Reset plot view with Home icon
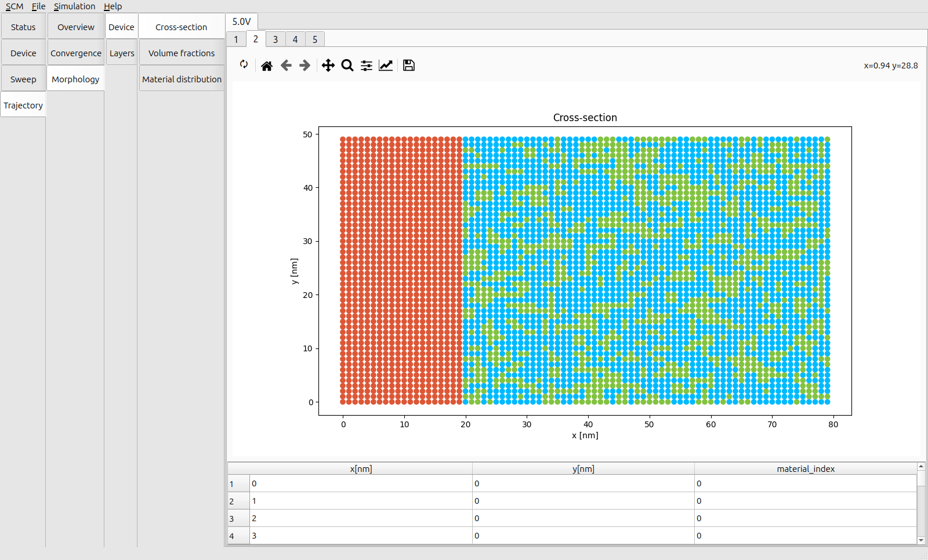Viewport: 928px width, 560px height. (x=267, y=66)
